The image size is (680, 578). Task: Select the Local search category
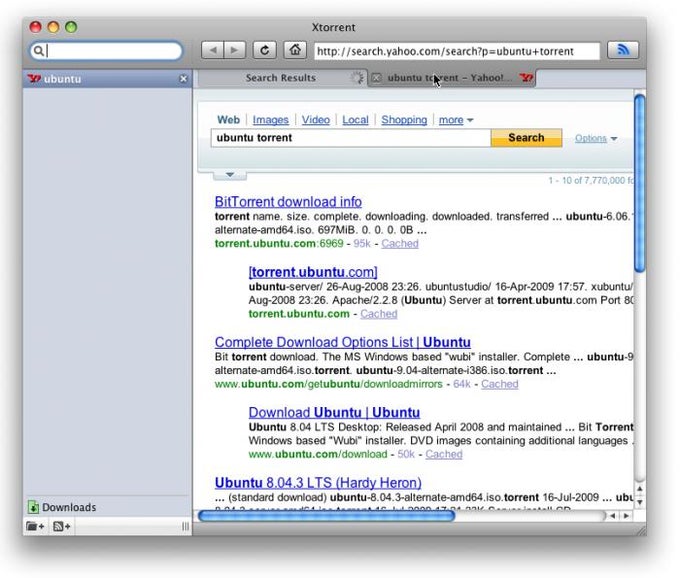(x=355, y=120)
